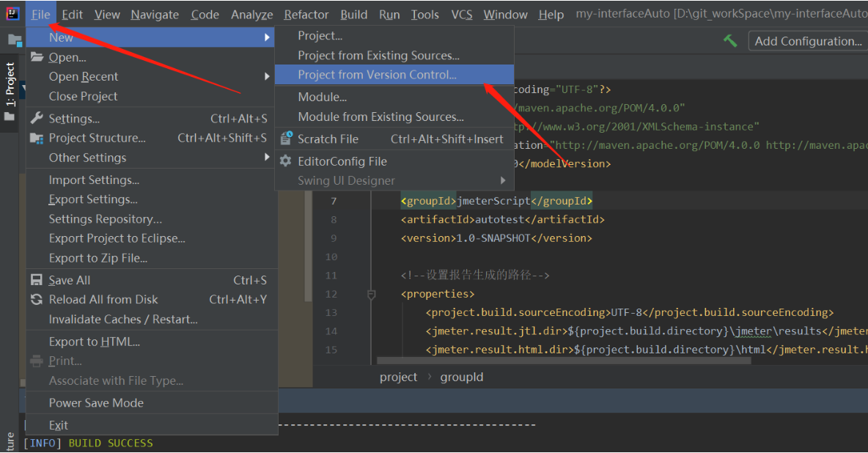The width and height of the screenshot is (868, 453).
Task: Choose Scratch File menu item
Action: [394, 139]
